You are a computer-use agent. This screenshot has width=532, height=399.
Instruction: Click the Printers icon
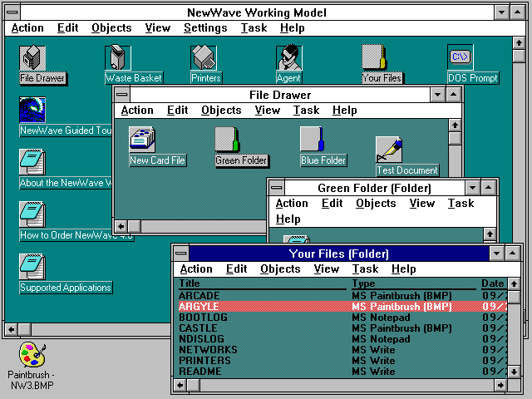point(204,58)
